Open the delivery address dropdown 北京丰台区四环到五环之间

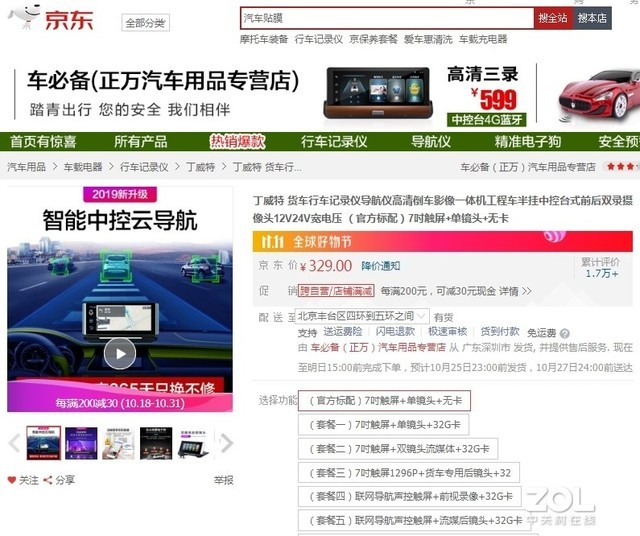point(362,316)
